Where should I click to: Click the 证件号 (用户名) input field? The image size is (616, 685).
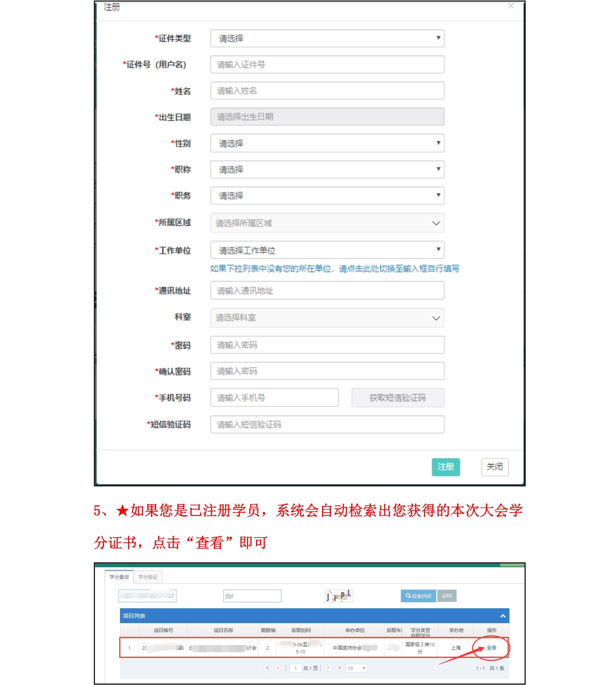[327, 64]
